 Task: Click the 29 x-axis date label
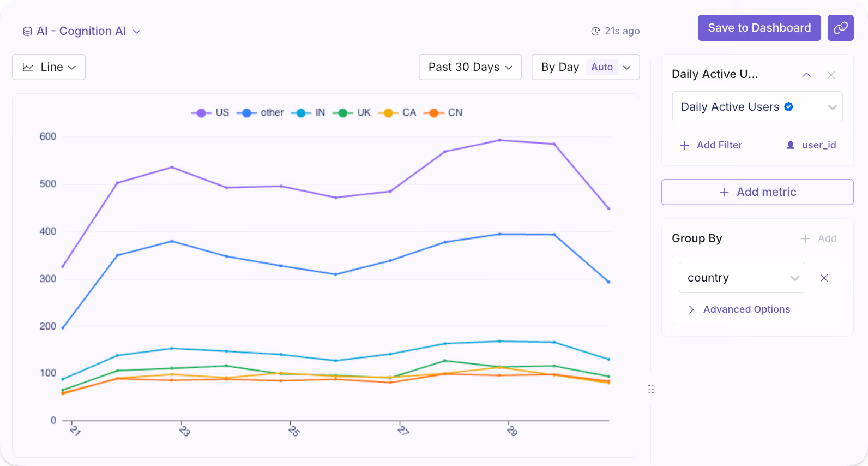coord(512,431)
